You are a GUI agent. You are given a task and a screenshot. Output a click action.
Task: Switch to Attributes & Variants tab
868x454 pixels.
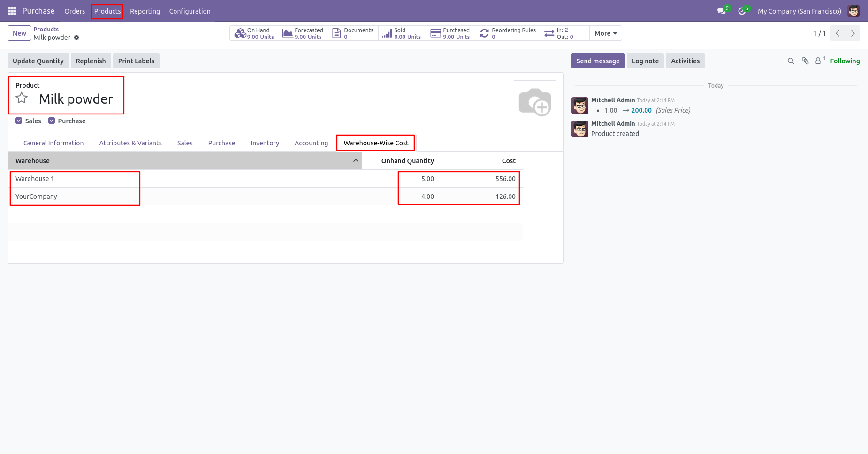130,143
